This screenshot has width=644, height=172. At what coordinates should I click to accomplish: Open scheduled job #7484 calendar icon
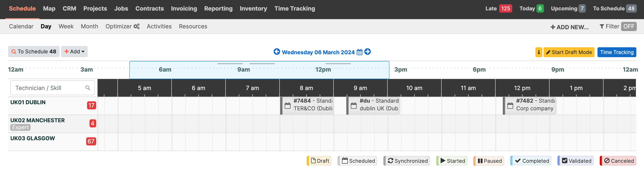pos(288,105)
